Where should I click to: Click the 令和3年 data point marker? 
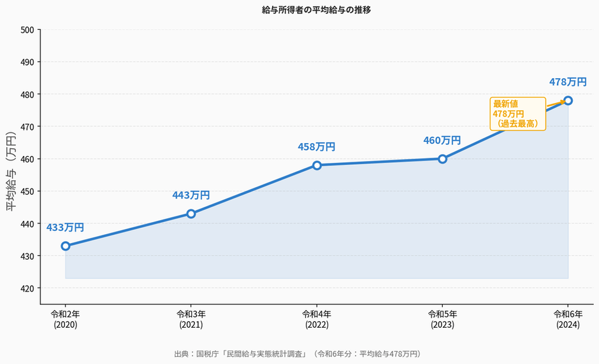pos(191,214)
